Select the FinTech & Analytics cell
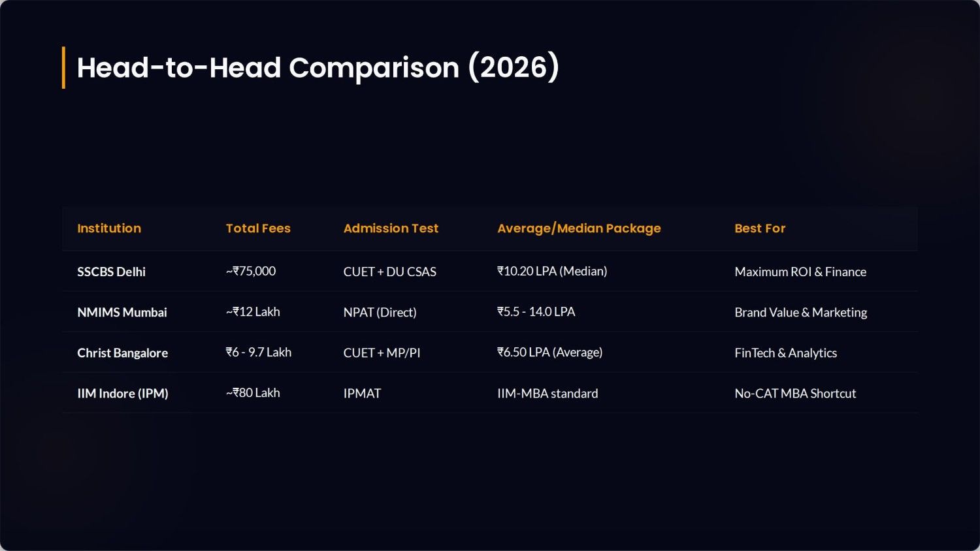980x551 pixels. pyautogui.click(x=785, y=353)
